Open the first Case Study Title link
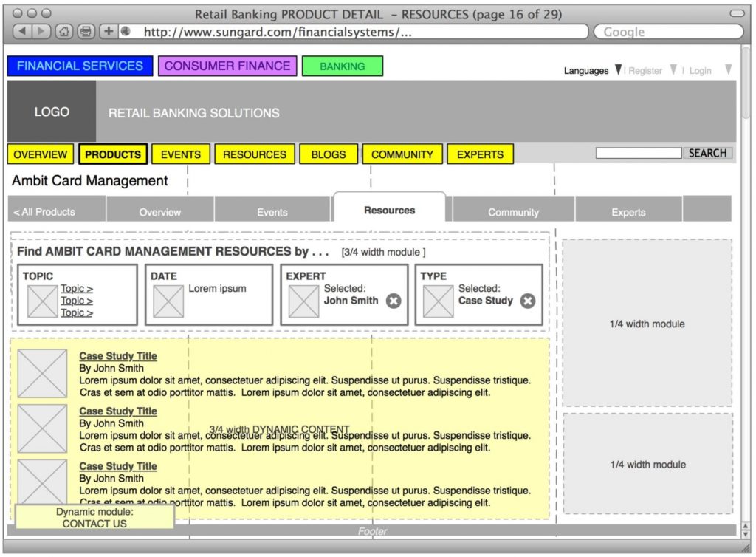 (117, 355)
